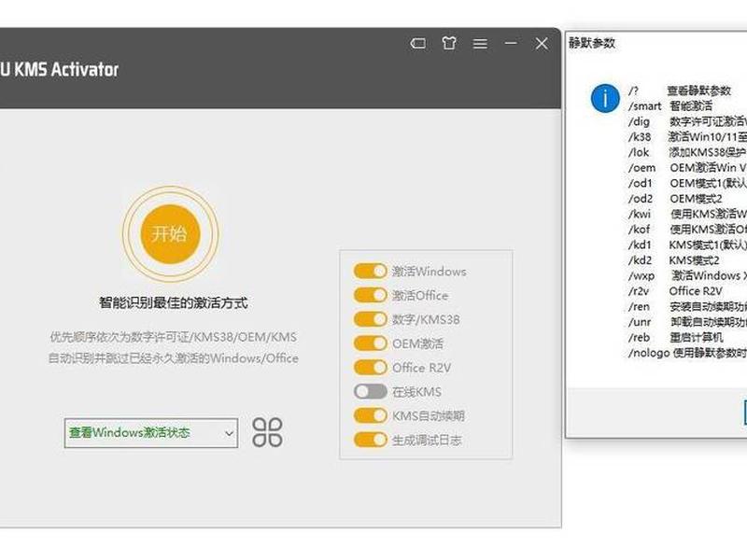Expand the 查看Windows激活状态 dropdown
This screenshot has width=747, height=560.
(151, 433)
